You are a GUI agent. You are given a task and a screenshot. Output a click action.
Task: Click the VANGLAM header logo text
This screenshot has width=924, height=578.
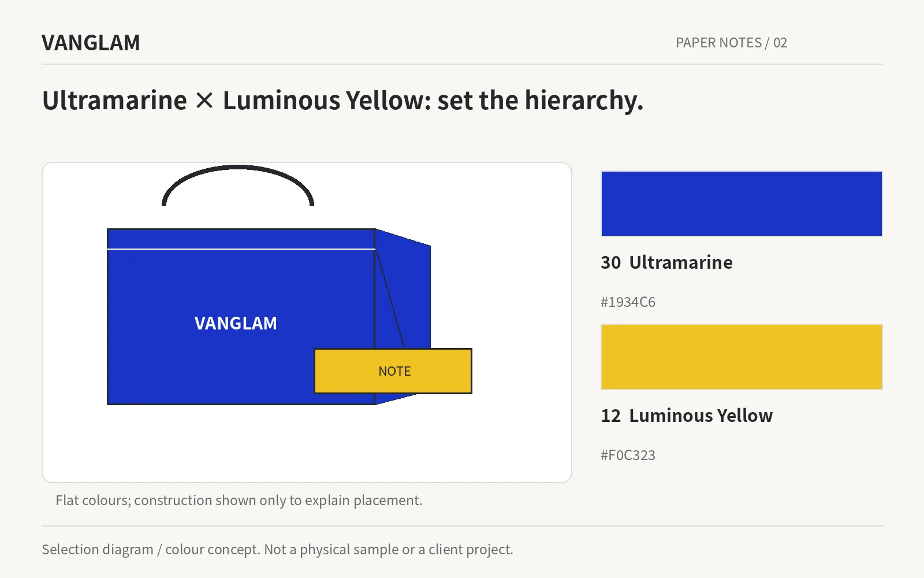pyautogui.click(x=91, y=43)
